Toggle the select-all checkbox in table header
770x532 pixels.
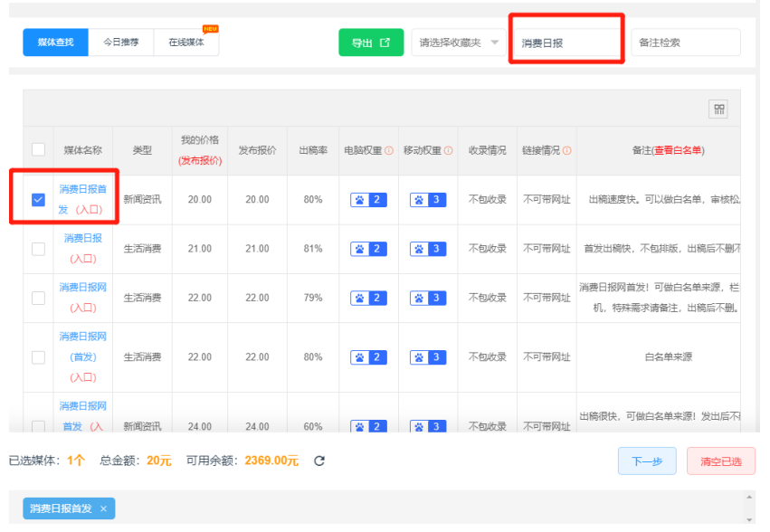[x=38, y=150]
